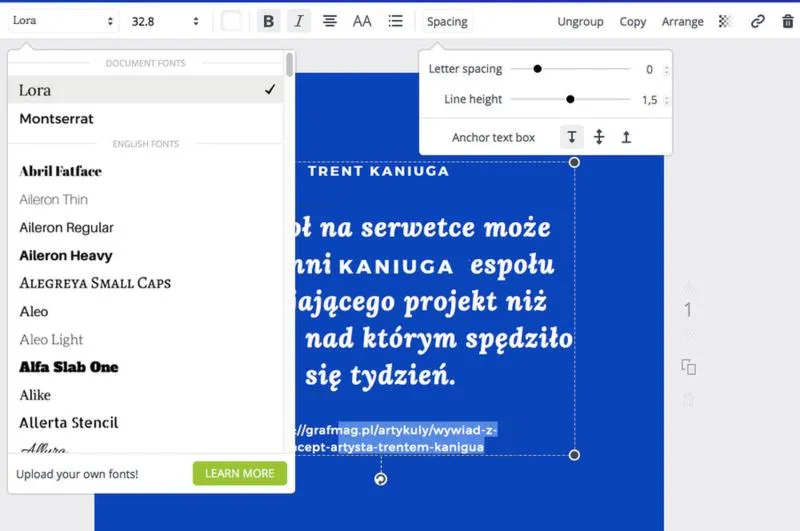The image size is (800, 531).
Task: Click the delete page icon
Action: (x=688, y=399)
